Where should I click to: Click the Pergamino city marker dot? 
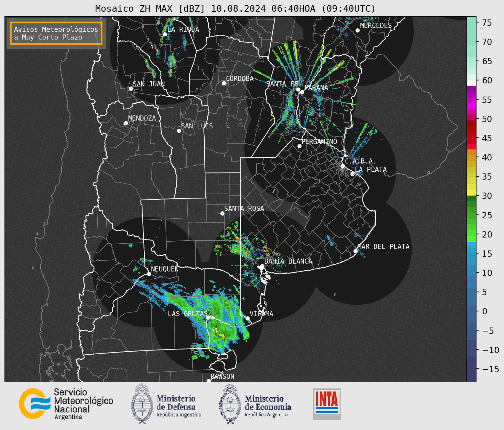coord(299,146)
